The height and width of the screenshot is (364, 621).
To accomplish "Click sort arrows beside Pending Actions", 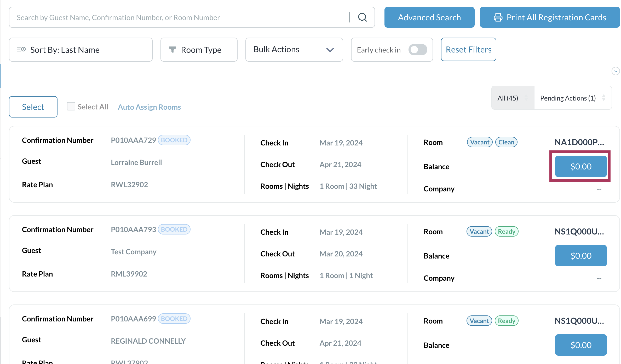I will (604, 98).
